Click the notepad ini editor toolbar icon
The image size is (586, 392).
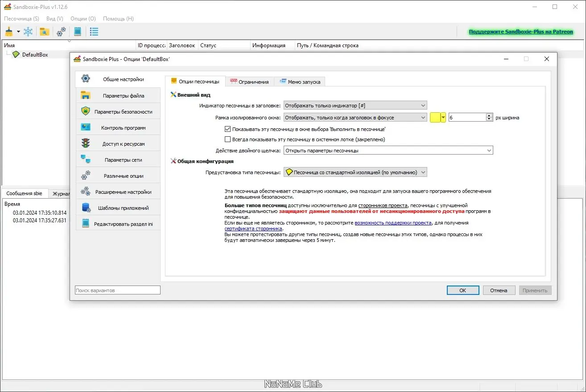click(x=78, y=32)
